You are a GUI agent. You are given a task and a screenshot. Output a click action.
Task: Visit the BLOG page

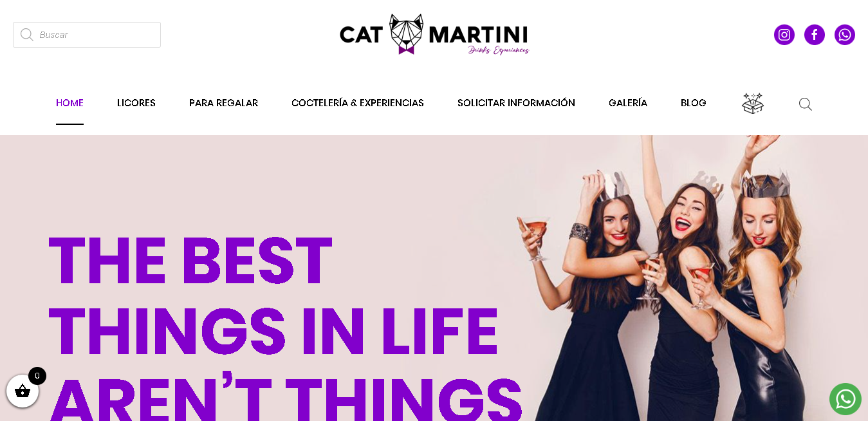tap(694, 103)
